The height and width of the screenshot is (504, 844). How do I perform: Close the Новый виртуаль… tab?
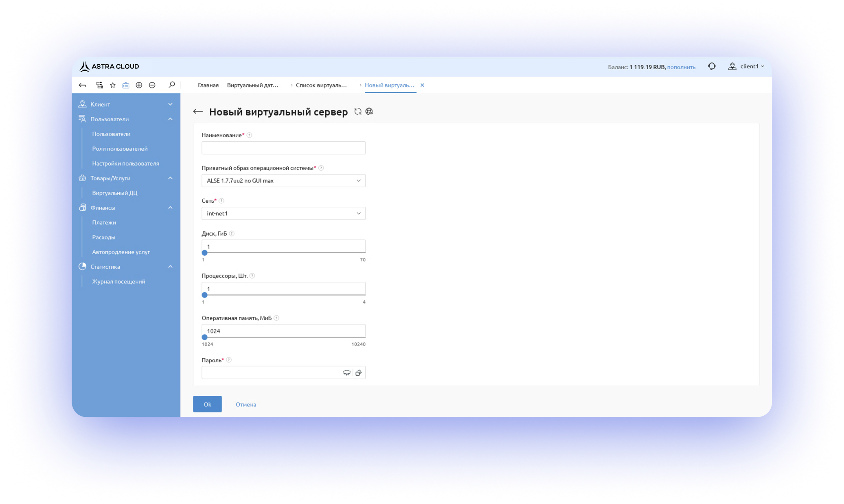pyautogui.click(x=422, y=85)
